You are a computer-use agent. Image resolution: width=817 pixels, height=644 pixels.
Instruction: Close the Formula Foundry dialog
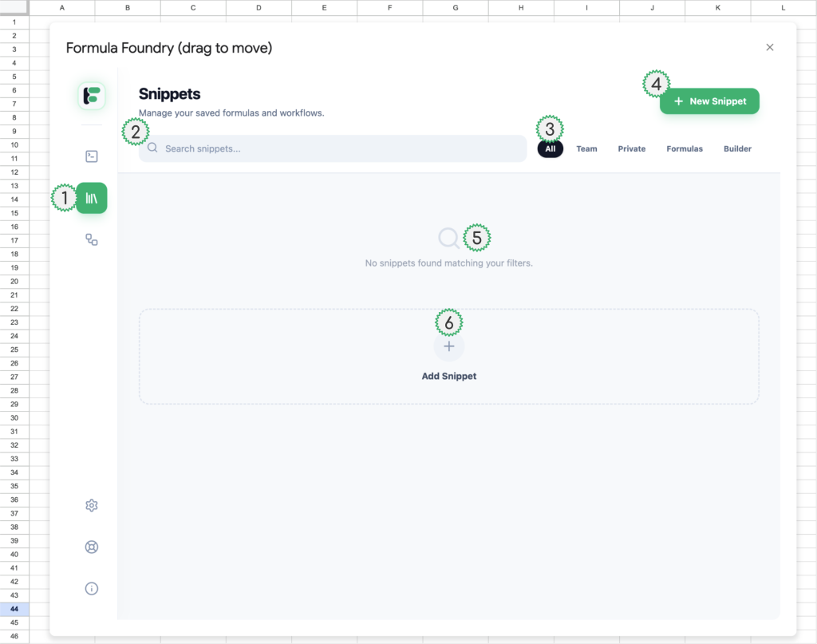(770, 48)
